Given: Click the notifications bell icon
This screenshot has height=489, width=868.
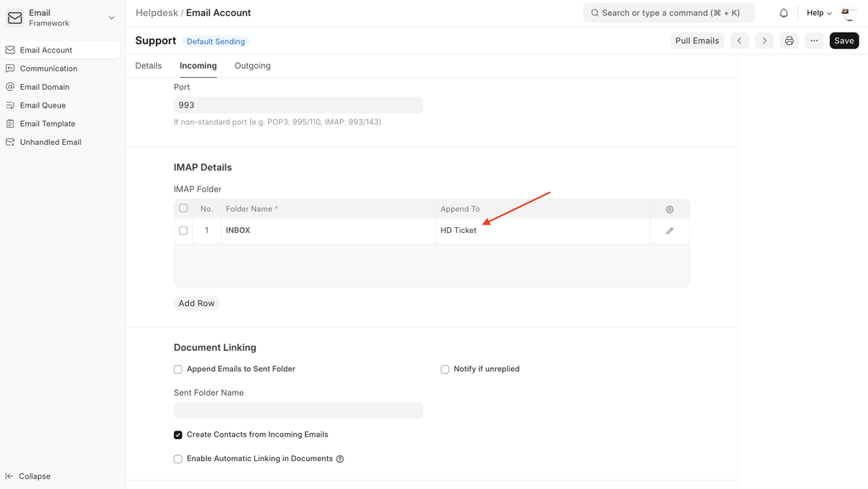Looking at the screenshot, I should pyautogui.click(x=783, y=14).
